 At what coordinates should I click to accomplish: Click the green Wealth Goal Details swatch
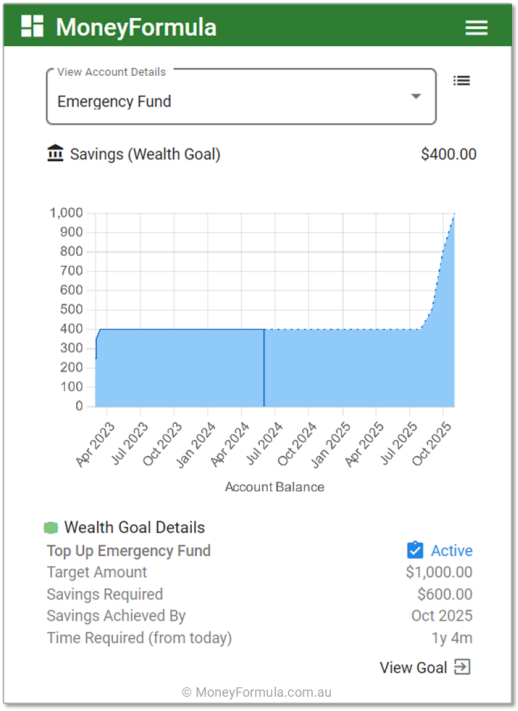coord(51,527)
